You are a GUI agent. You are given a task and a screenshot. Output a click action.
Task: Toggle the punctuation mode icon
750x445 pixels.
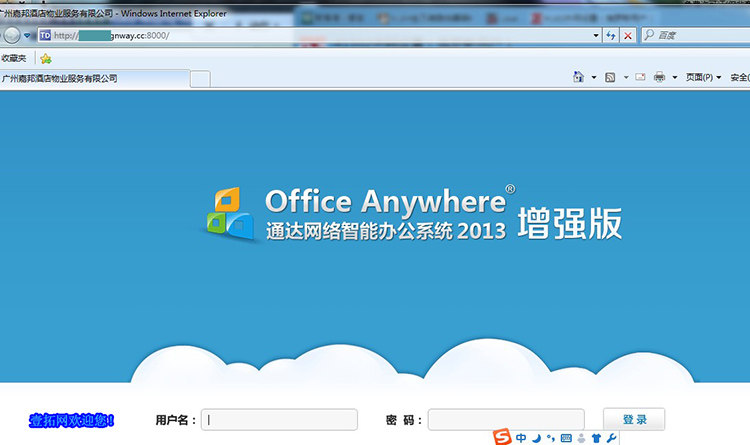click(551, 438)
